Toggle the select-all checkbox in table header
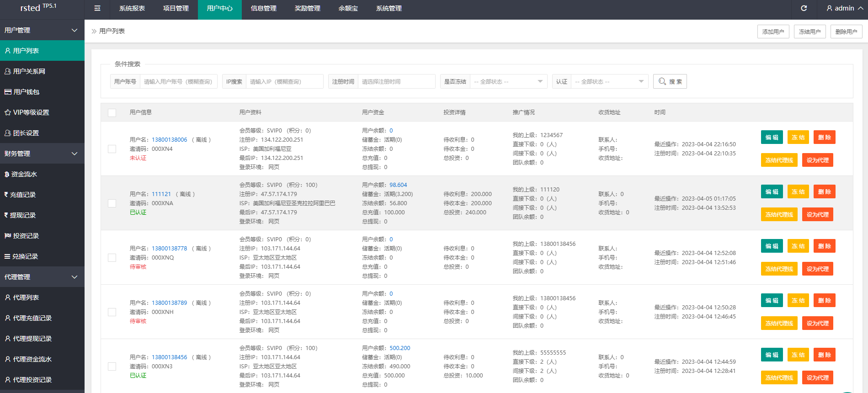The height and width of the screenshot is (393, 868). 112,112
